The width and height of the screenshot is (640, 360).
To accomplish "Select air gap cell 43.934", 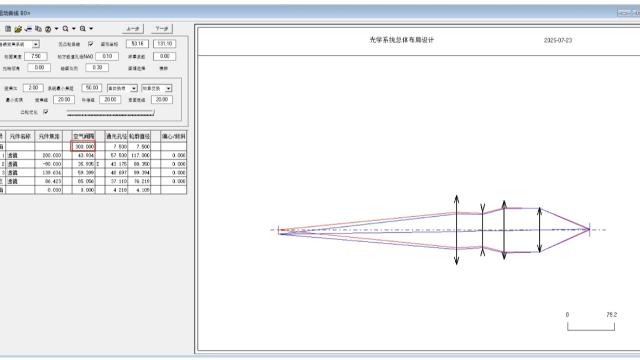I will coord(83,156).
